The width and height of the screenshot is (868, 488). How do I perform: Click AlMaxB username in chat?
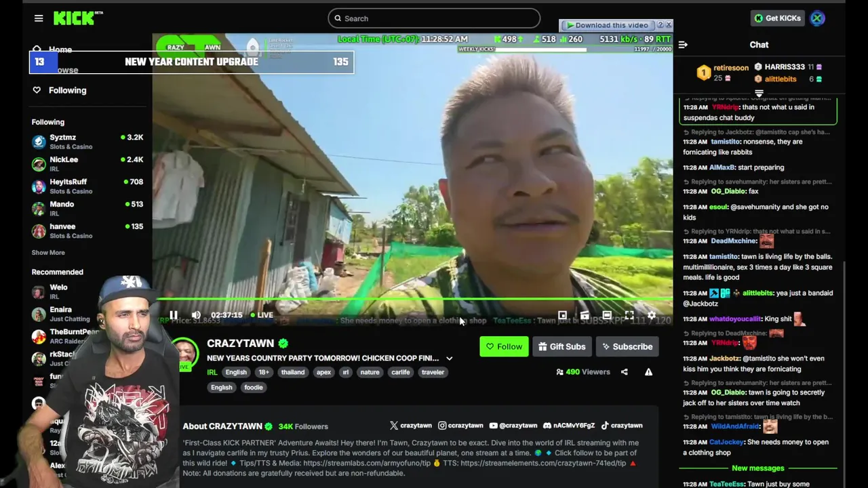coord(722,167)
